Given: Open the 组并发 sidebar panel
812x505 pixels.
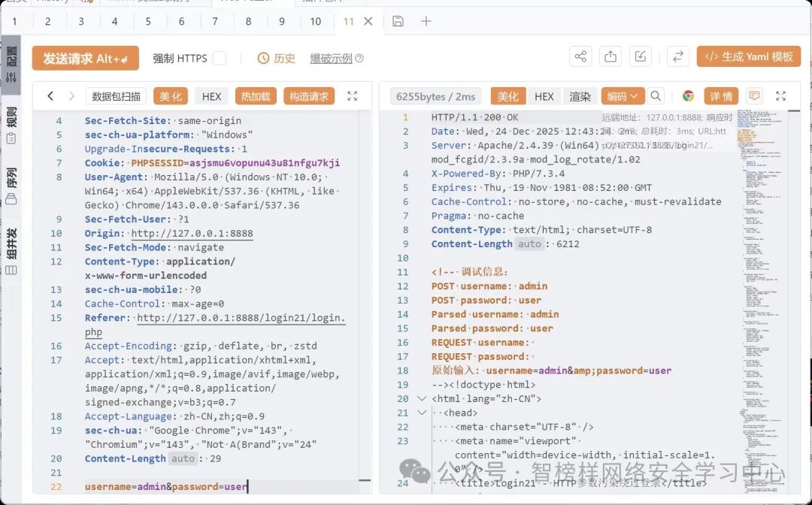Looking at the screenshot, I should click(x=11, y=252).
